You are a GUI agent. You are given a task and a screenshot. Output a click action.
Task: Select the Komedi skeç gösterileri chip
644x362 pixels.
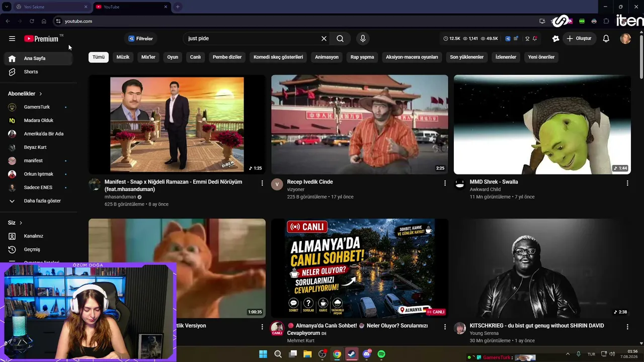[278, 57]
